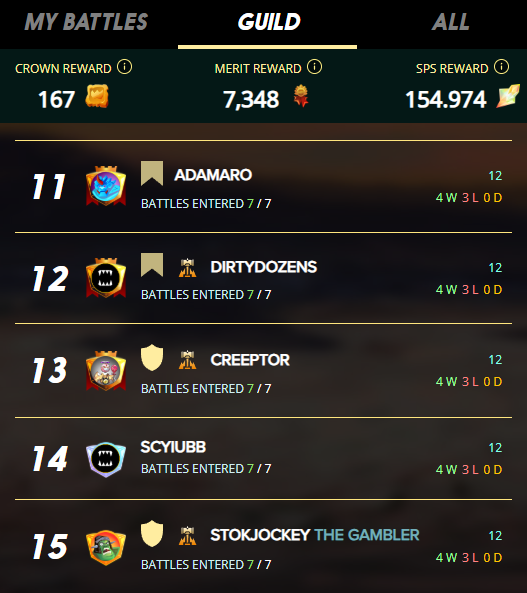
Task: Open the CREEPTOR player name
Action: click(250, 360)
